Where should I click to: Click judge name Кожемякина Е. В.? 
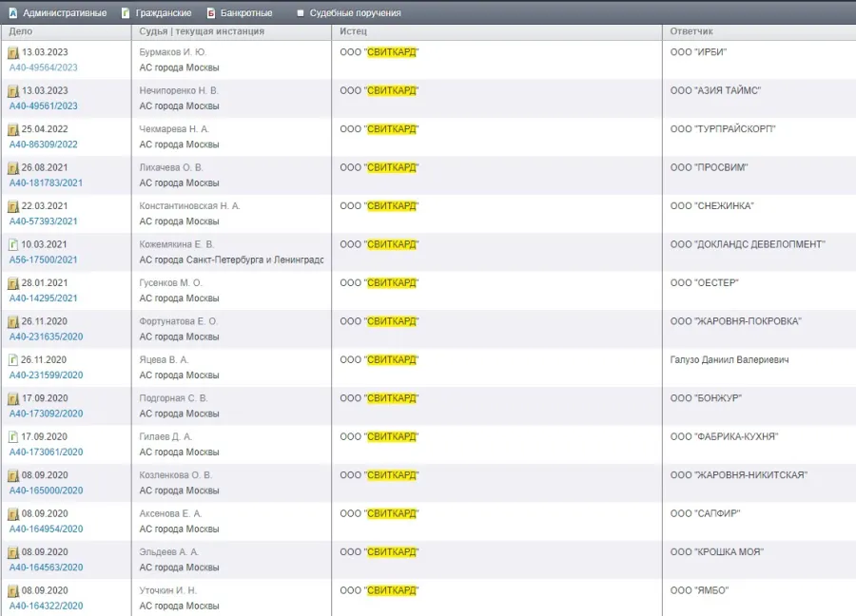tap(176, 244)
